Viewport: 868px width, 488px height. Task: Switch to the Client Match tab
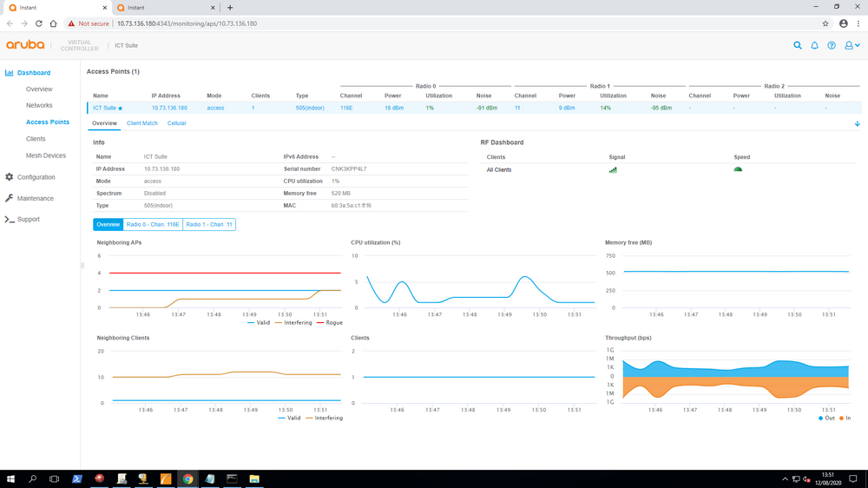coord(141,123)
